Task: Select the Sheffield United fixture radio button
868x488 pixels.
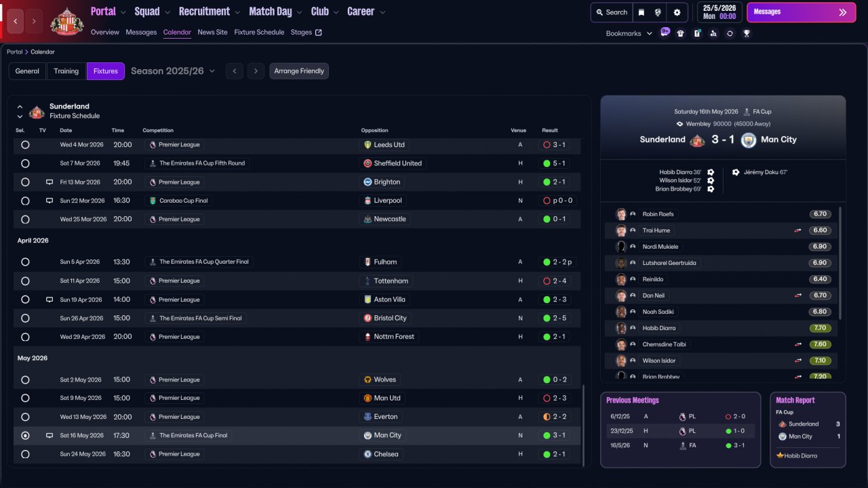Action: (x=25, y=163)
